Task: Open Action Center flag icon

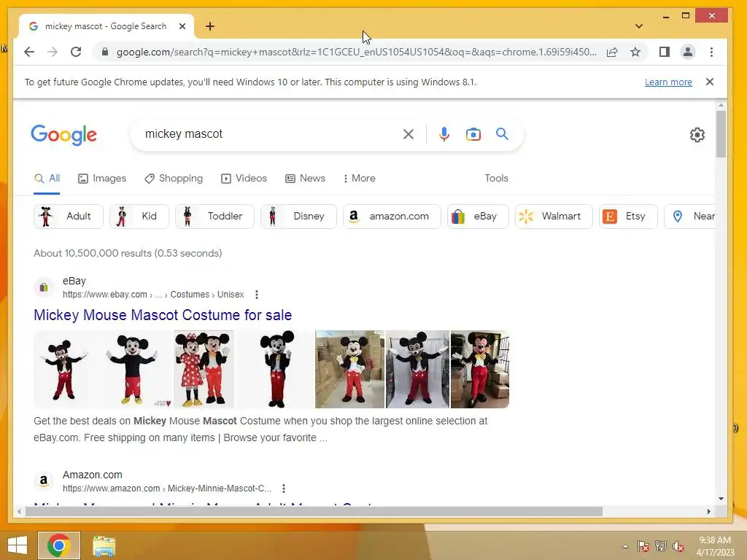Action: point(643,546)
